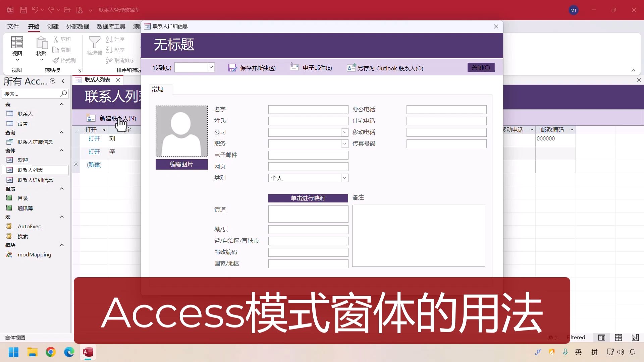
Task: Click the Format Painter command
Action: [64, 60]
